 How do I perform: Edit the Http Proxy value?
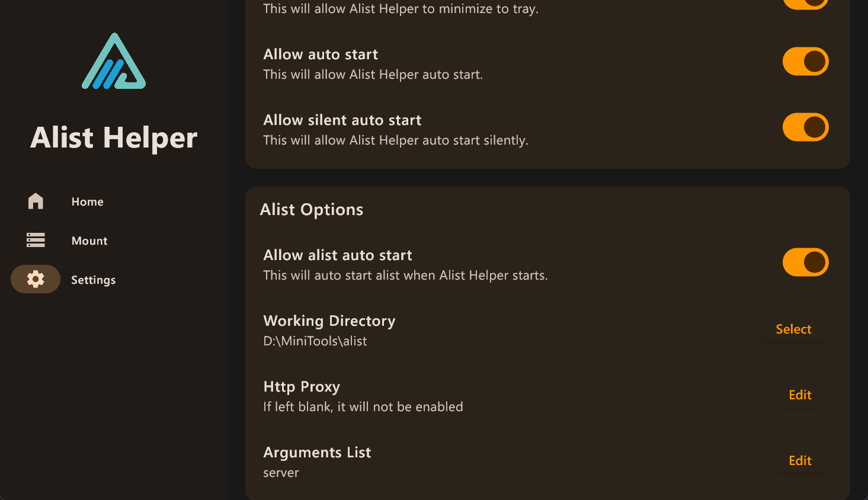click(x=800, y=395)
